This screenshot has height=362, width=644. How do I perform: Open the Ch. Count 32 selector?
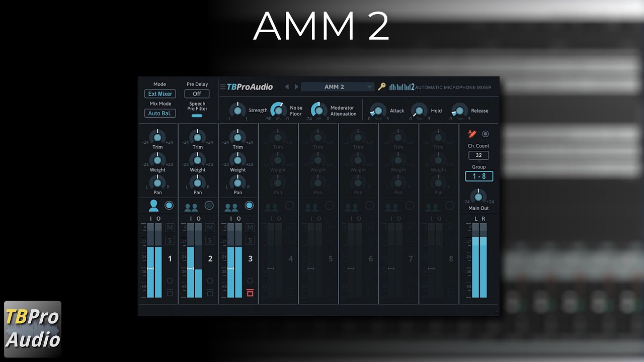pyautogui.click(x=478, y=155)
